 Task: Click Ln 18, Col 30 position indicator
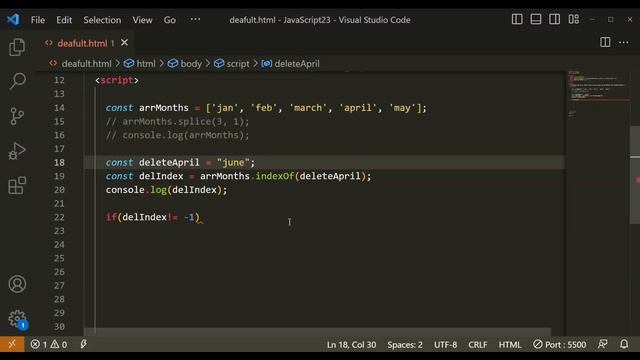(x=351, y=344)
